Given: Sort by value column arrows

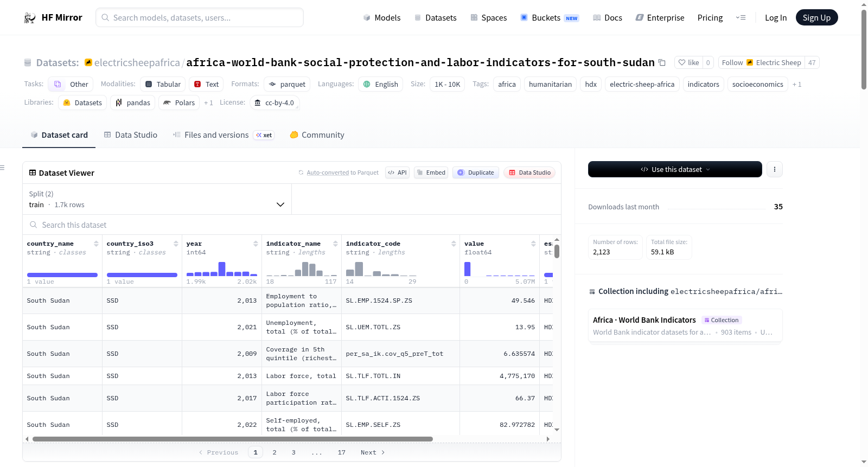Looking at the screenshot, I should coord(533,244).
